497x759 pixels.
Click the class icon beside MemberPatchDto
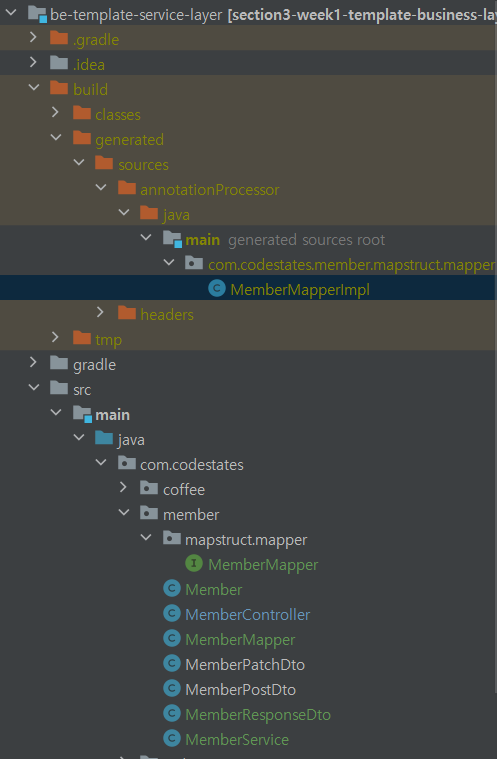coord(172,664)
